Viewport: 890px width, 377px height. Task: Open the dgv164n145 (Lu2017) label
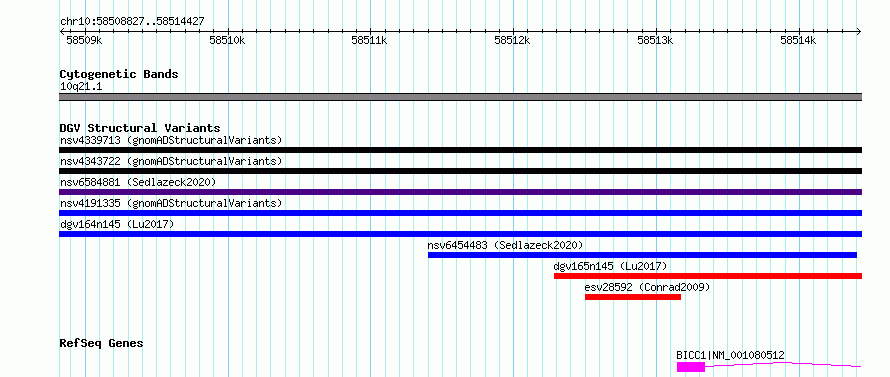pos(117,224)
